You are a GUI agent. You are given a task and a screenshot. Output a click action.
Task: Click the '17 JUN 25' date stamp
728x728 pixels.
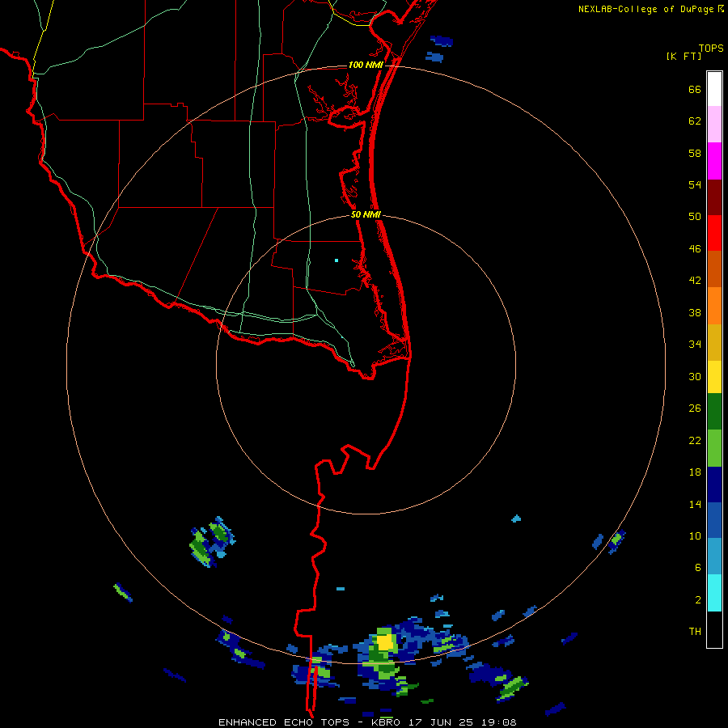(441, 722)
